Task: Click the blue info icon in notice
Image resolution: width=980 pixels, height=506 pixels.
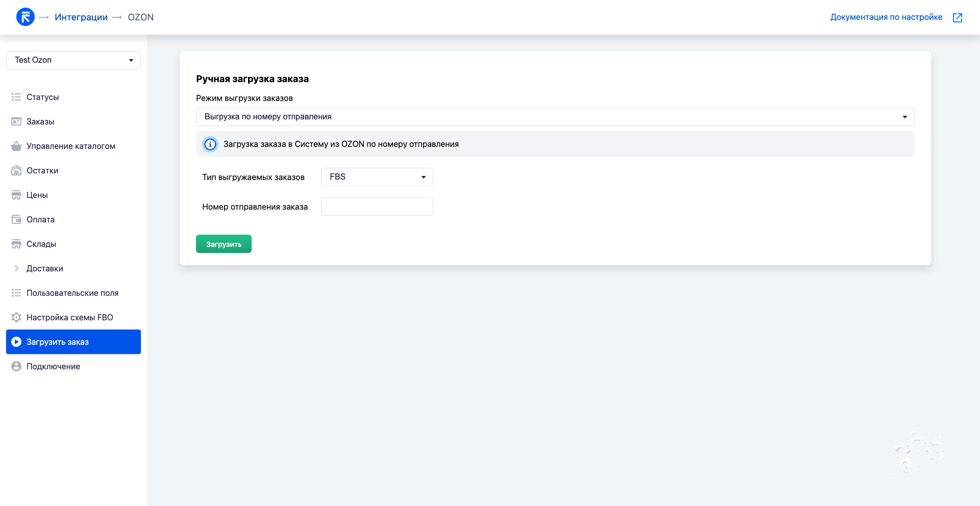Action: (x=210, y=144)
